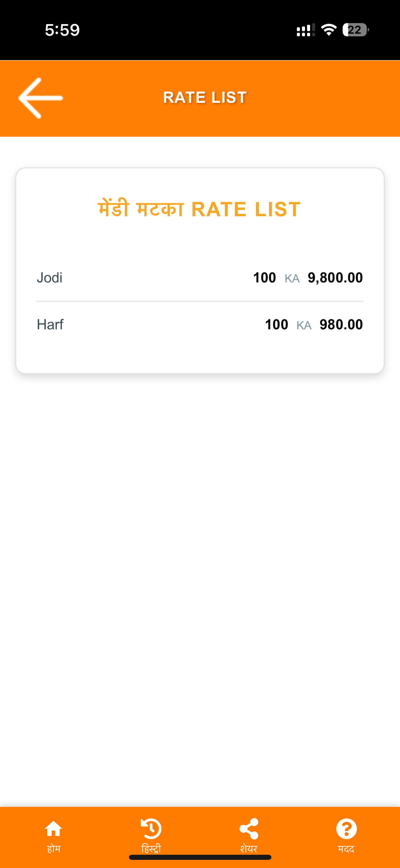Image resolution: width=400 pixels, height=868 pixels.
Task: Tap the back arrow icon
Action: (40, 98)
